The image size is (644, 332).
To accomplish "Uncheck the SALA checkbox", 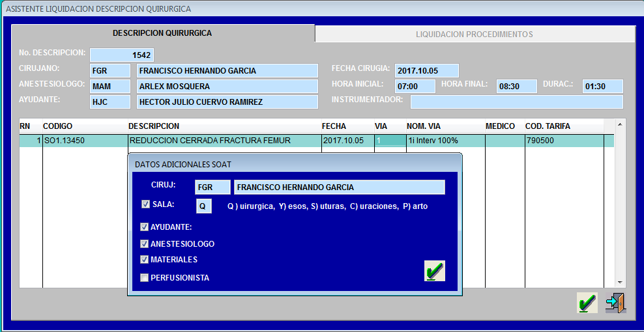I will [x=145, y=204].
